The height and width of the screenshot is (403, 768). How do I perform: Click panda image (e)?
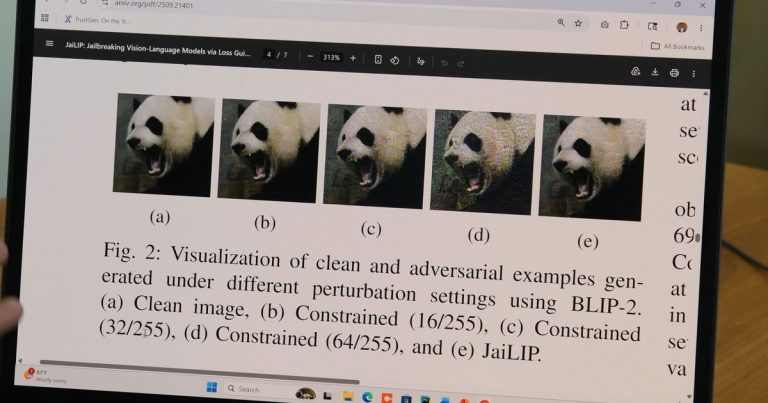(591, 168)
